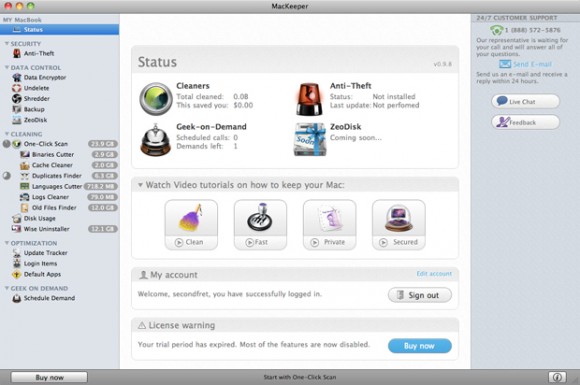The width and height of the screenshot is (580, 385).
Task: Play the Secured video tutorial
Action: [x=399, y=225]
